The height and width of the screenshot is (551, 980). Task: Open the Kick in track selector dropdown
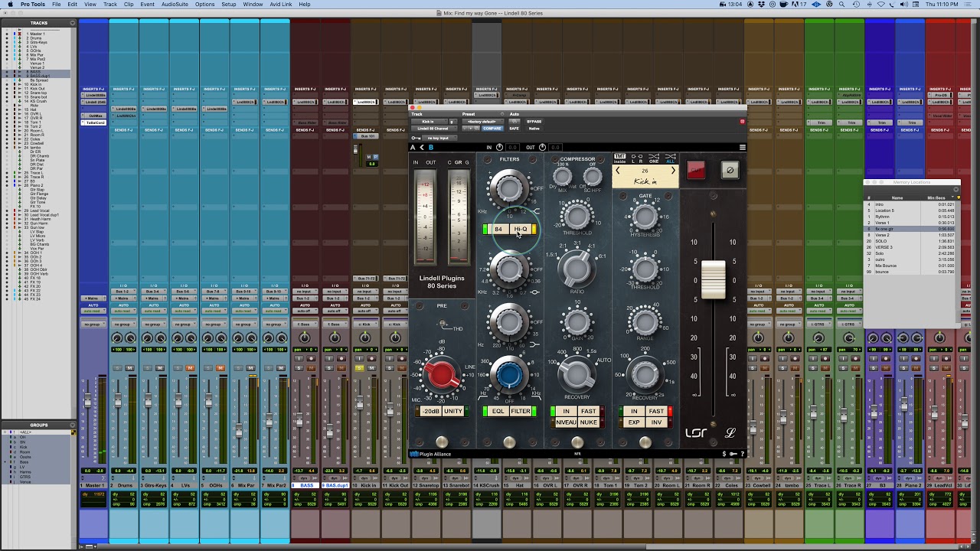(x=430, y=122)
